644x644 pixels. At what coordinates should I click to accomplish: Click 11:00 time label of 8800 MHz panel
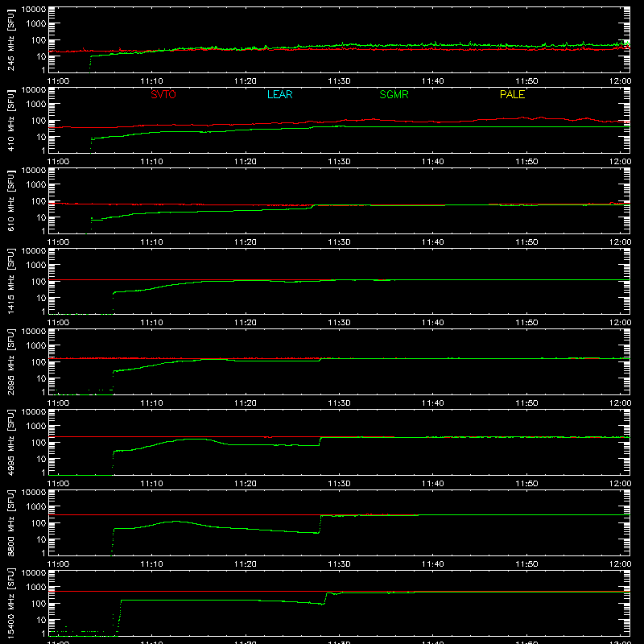click(58, 564)
